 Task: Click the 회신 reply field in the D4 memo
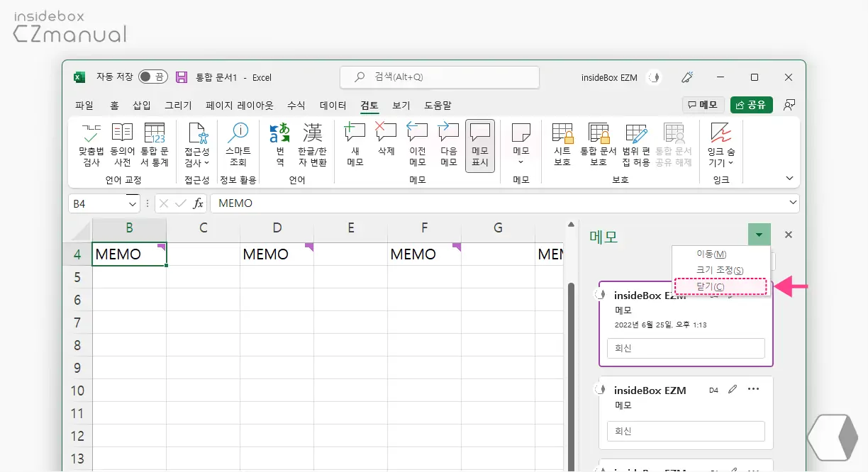(686, 431)
